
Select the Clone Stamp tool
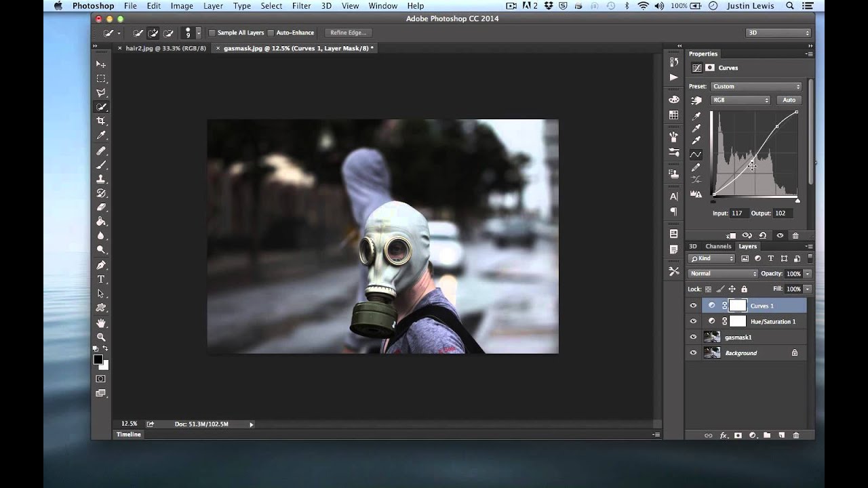(101, 179)
